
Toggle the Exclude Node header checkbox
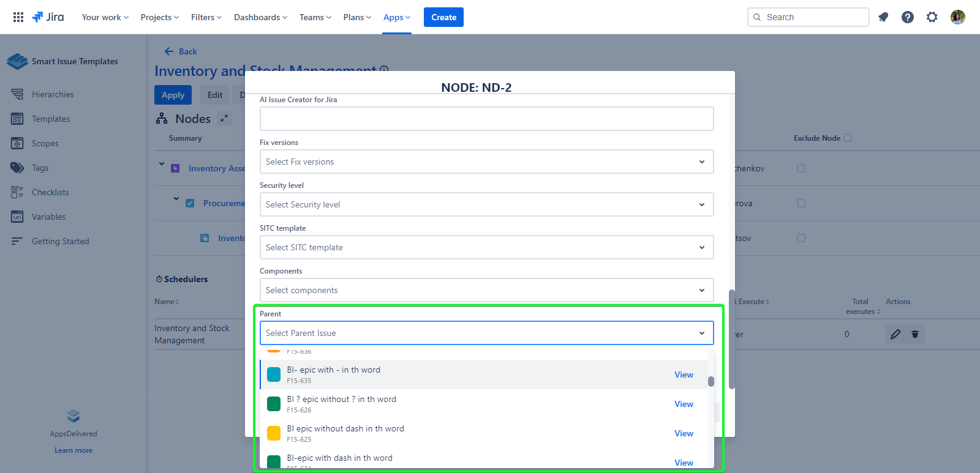[848, 138]
